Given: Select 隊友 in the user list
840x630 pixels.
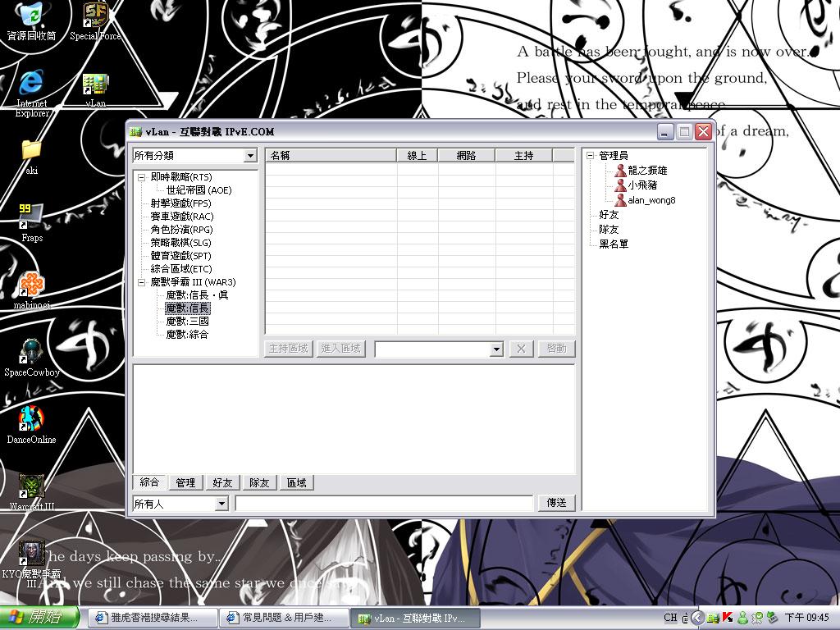Looking at the screenshot, I should 609,230.
